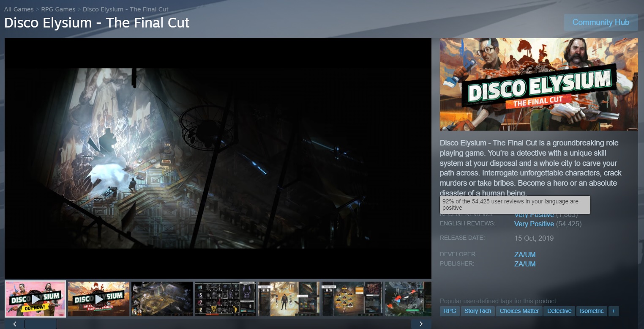Click the release date '15 Oct, 2019'
644x329 pixels.
(534, 238)
